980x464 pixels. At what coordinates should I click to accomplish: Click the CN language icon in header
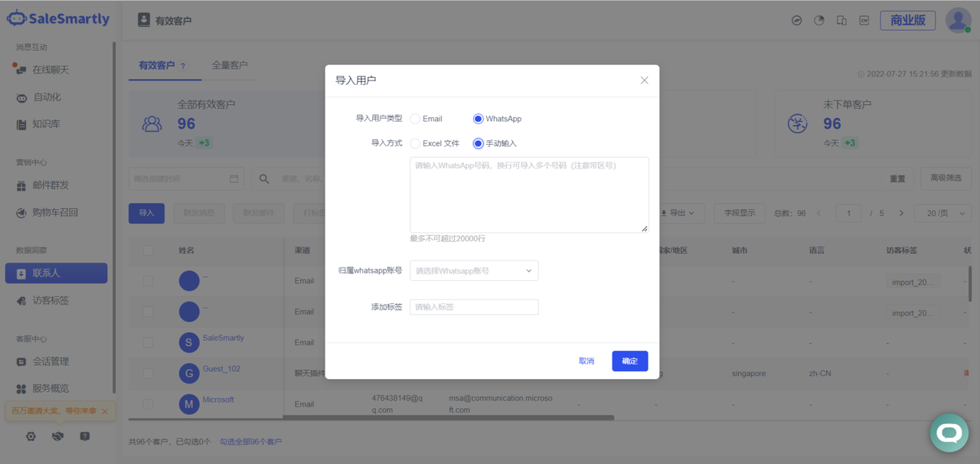tap(864, 21)
